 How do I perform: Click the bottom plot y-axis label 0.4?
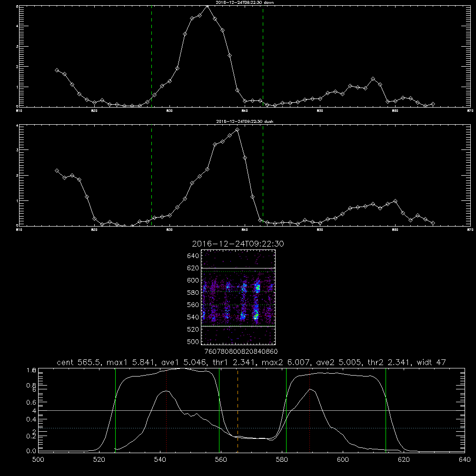point(31,419)
